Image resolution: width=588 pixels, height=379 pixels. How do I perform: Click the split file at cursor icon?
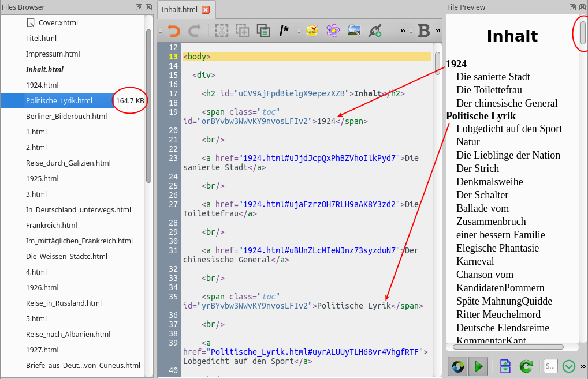(x=505, y=366)
